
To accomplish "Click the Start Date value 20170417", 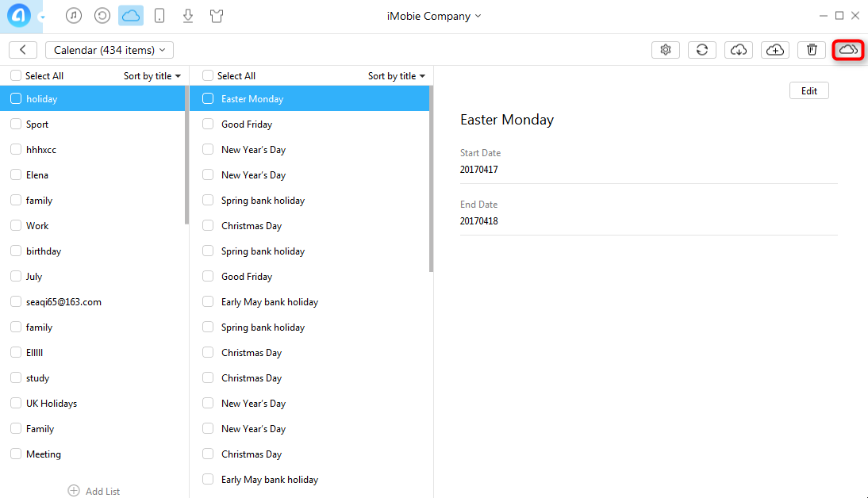I will click(479, 170).
